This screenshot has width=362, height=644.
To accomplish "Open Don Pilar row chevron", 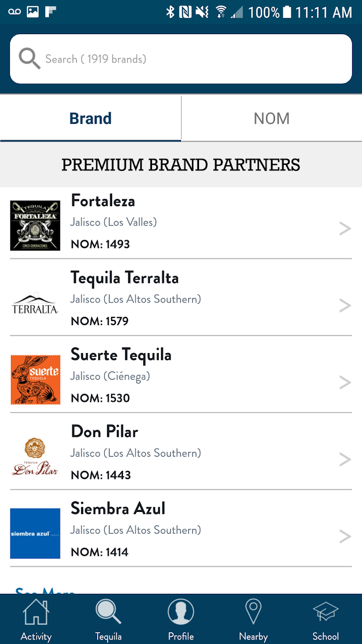I will coord(345,459).
